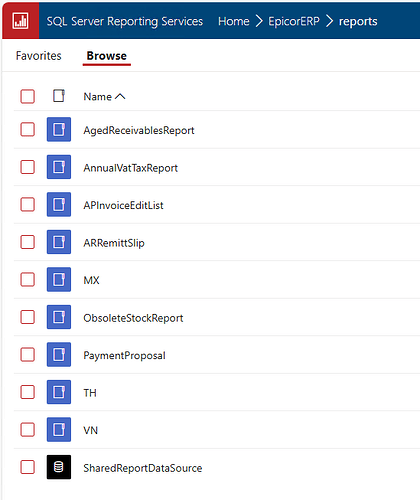
Task: Open the AgedReceivablesReport folder icon
Action: click(x=59, y=129)
